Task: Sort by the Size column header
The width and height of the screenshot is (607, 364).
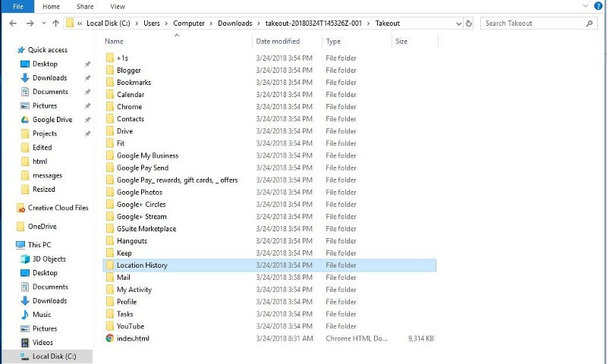Action: tap(401, 41)
